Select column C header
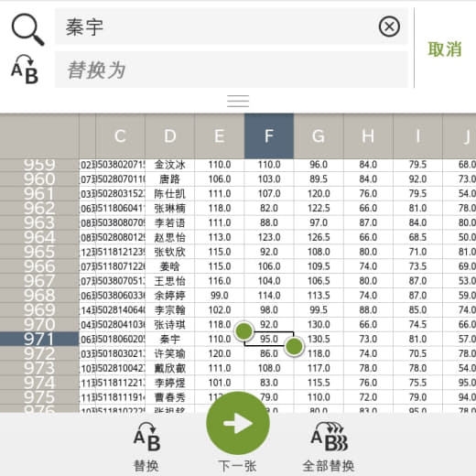The height and width of the screenshot is (476, 476). point(121,135)
